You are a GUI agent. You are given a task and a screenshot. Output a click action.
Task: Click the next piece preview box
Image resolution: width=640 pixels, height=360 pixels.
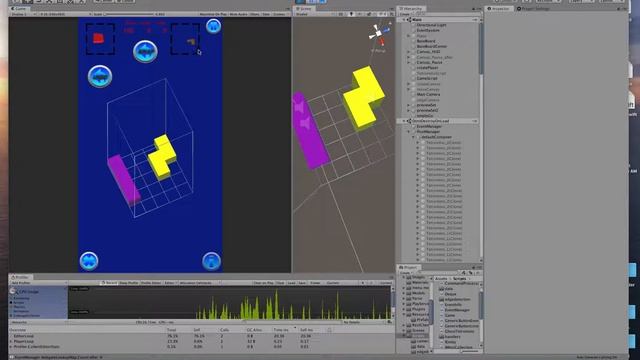tap(185, 39)
